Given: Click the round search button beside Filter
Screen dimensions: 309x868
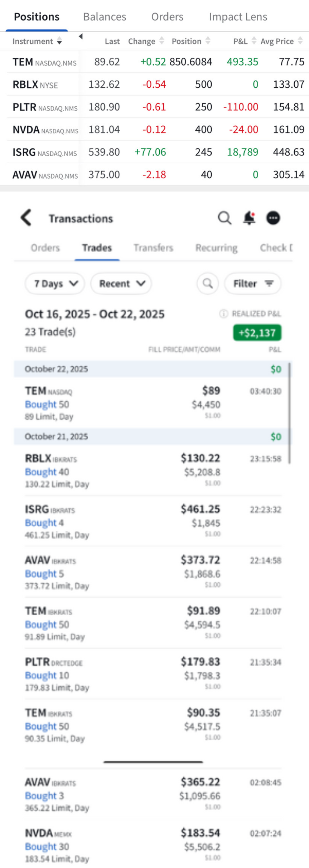Looking at the screenshot, I should pyautogui.click(x=208, y=284).
